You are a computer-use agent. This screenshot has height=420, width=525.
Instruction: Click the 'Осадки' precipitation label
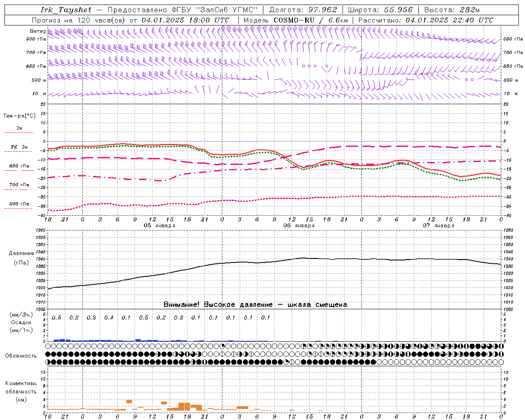(x=21, y=322)
